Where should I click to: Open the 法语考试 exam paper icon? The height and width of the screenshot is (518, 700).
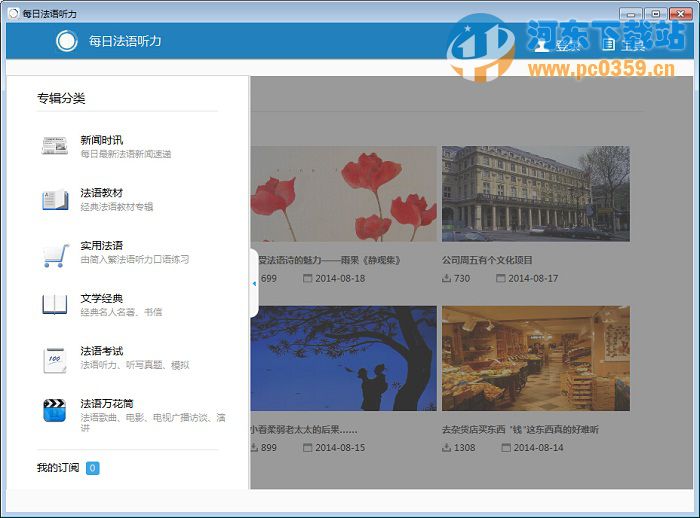[x=55, y=360]
